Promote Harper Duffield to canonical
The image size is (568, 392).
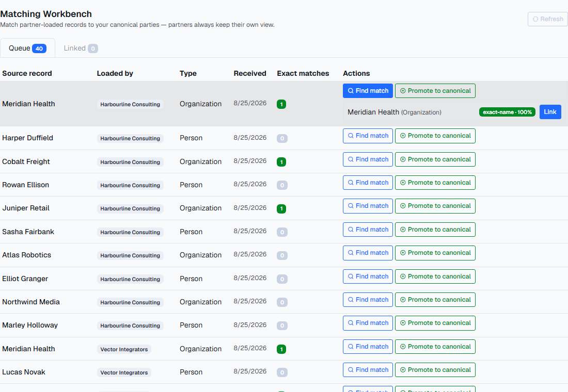(435, 136)
